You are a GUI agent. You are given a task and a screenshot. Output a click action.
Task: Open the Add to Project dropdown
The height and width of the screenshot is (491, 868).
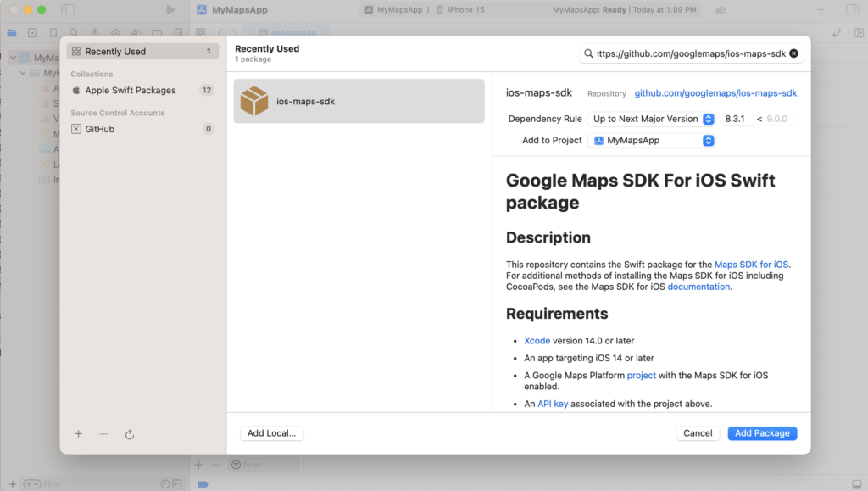click(x=707, y=140)
